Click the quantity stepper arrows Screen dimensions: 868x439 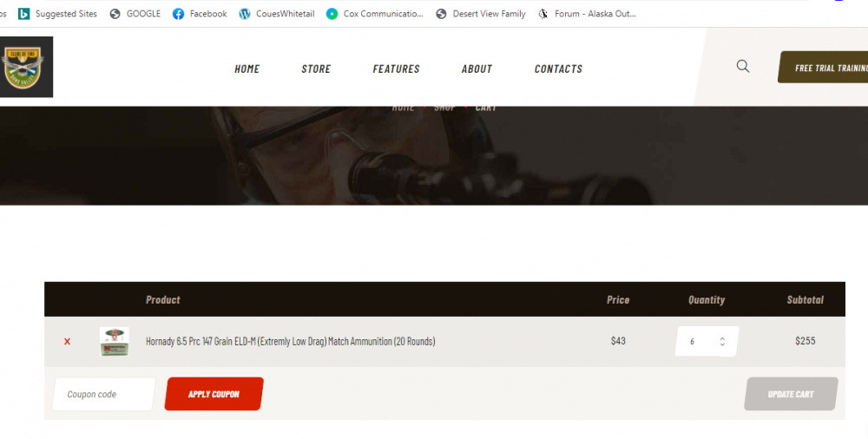click(x=722, y=342)
